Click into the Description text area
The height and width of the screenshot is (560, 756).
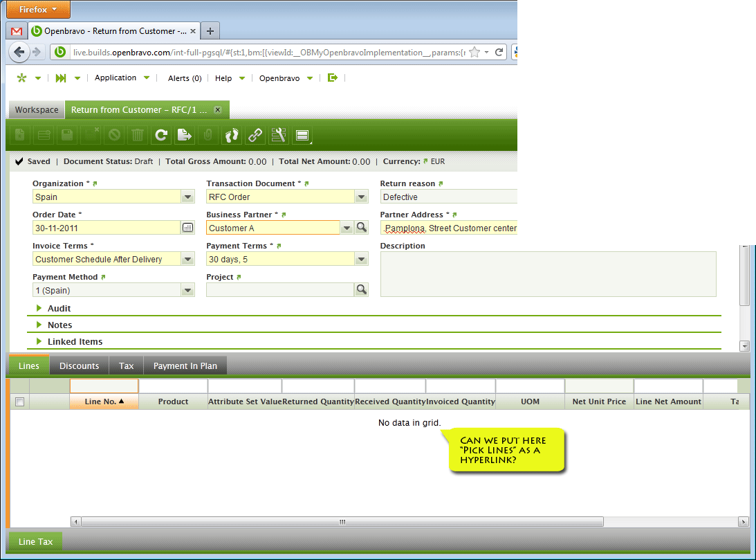pyautogui.click(x=548, y=274)
